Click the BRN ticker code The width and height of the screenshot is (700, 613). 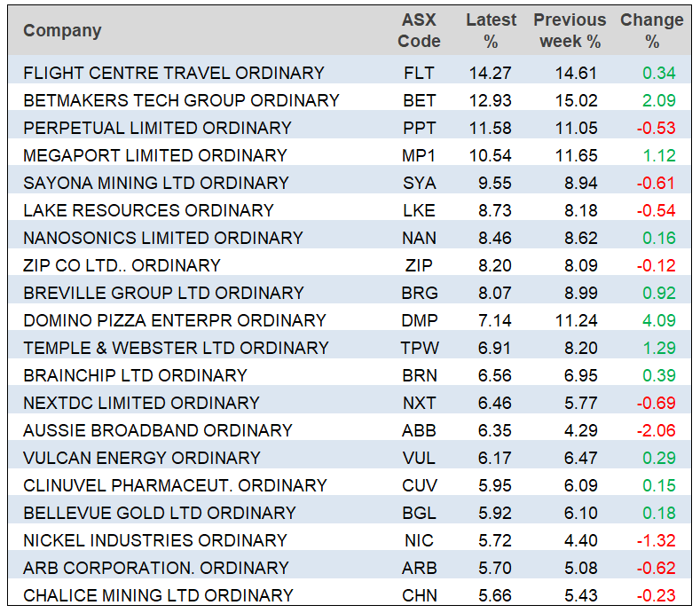coord(419,375)
